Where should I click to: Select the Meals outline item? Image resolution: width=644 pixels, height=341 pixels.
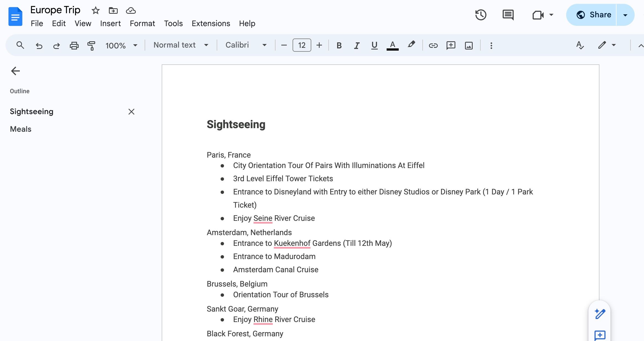click(x=21, y=129)
